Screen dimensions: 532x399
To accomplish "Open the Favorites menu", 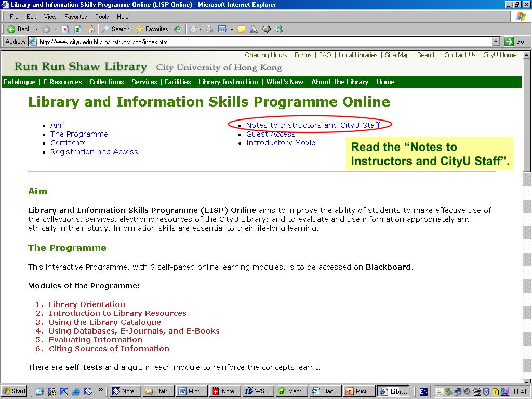I will coord(76,17).
